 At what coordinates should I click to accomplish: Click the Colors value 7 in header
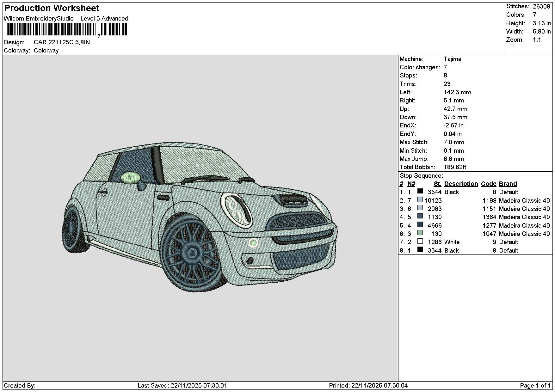[534, 15]
